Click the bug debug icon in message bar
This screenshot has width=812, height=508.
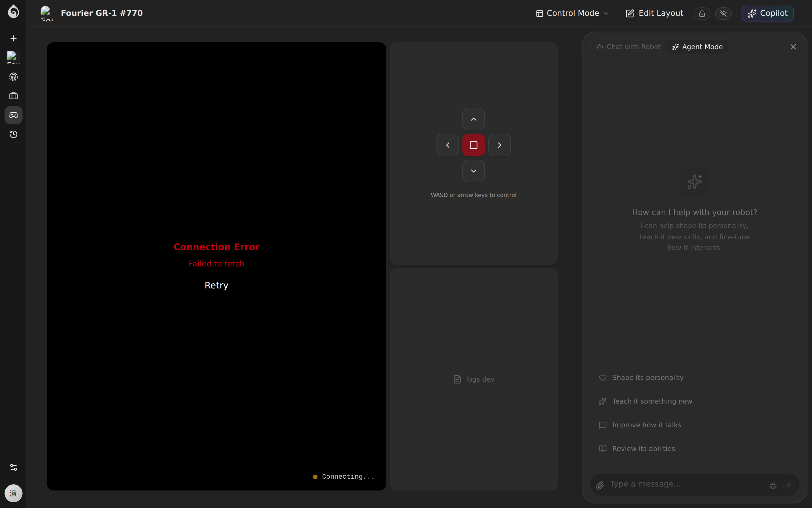tap(773, 486)
